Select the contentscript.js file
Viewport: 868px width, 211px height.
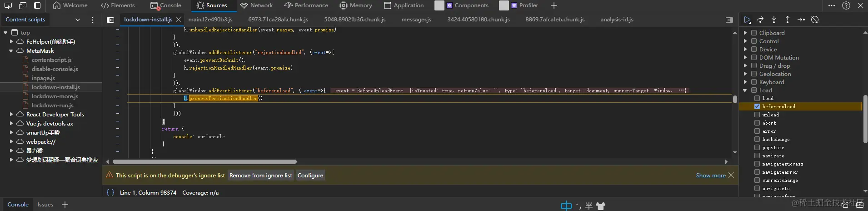click(51, 60)
